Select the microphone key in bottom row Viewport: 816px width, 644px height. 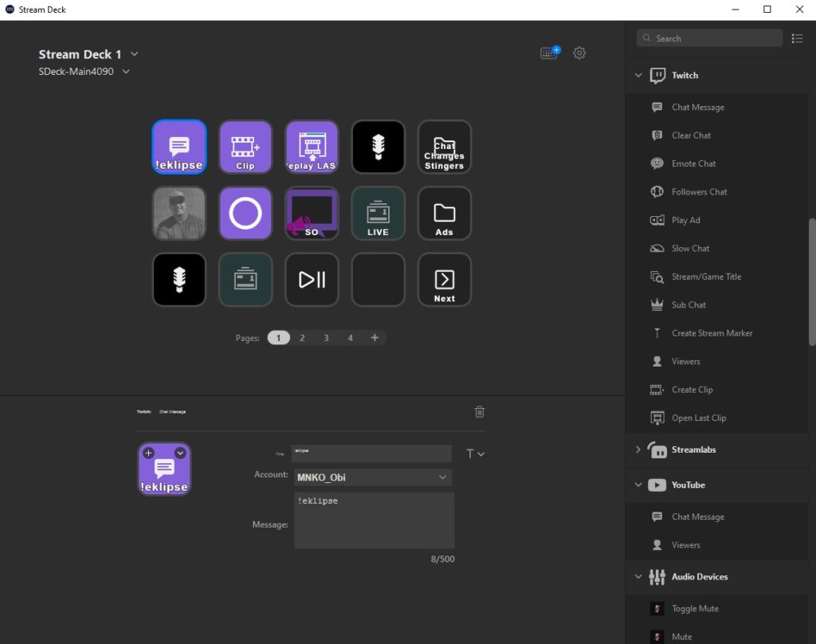click(x=179, y=280)
